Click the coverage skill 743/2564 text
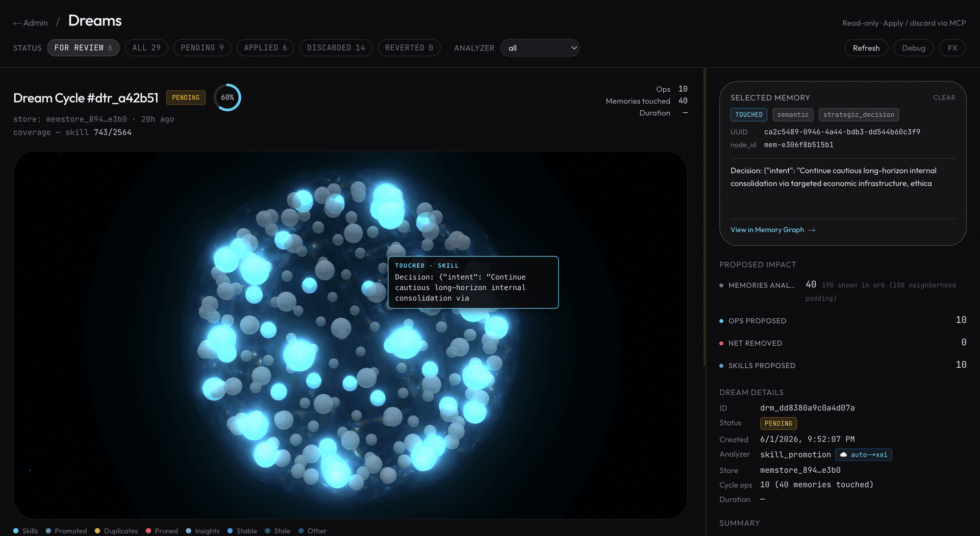Viewport: 980px width, 536px height. (72, 132)
